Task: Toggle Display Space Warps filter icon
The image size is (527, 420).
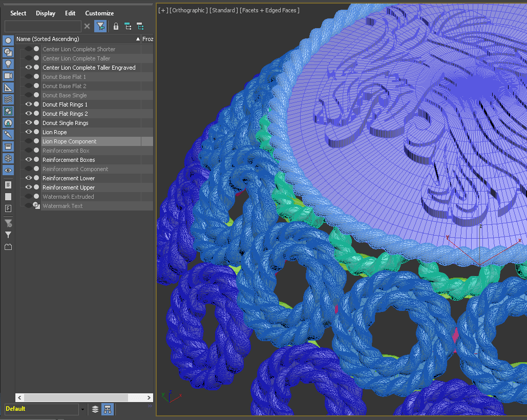Action: 8,99
